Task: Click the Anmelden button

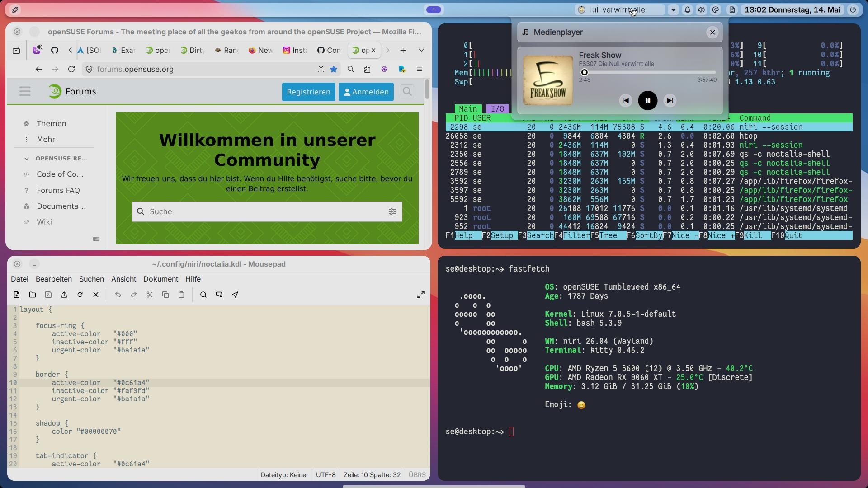Action: pyautogui.click(x=366, y=92)
